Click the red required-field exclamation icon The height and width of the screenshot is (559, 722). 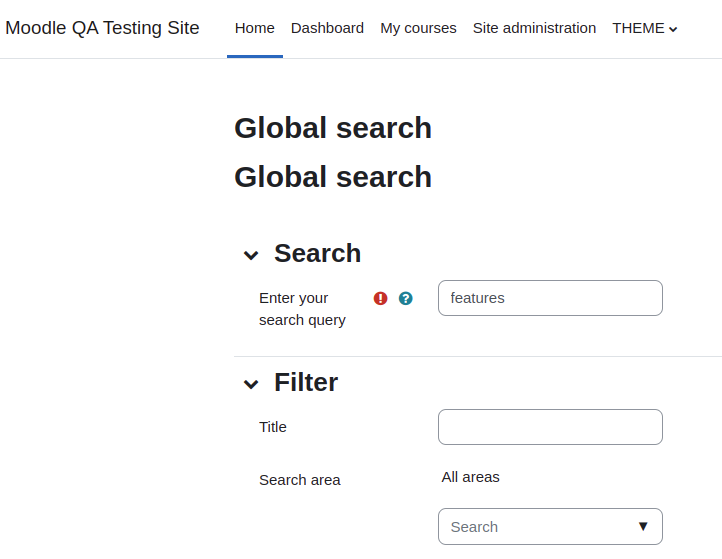point(380,298)
